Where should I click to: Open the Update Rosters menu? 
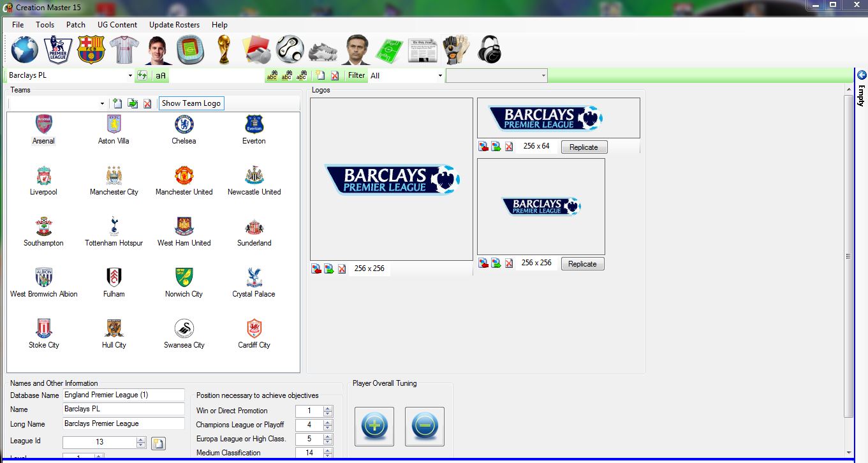(174, 25)
